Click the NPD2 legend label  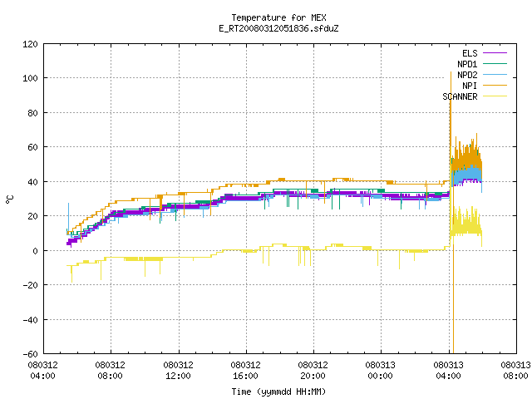click(x=467, y=75)
